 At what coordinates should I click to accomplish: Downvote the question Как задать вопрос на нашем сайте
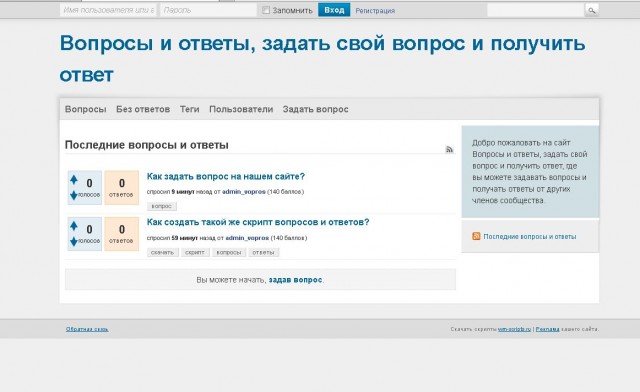74,195
